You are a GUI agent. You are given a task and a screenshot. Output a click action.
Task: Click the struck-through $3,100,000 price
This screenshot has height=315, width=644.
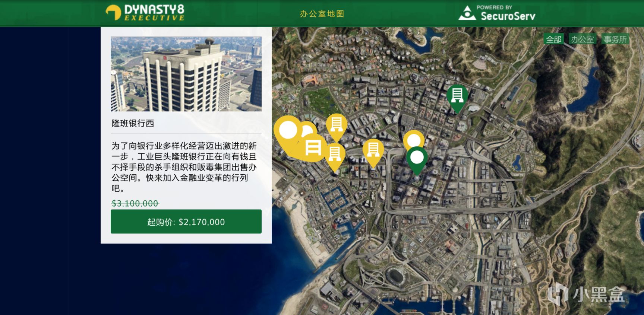tap(135, 203)
